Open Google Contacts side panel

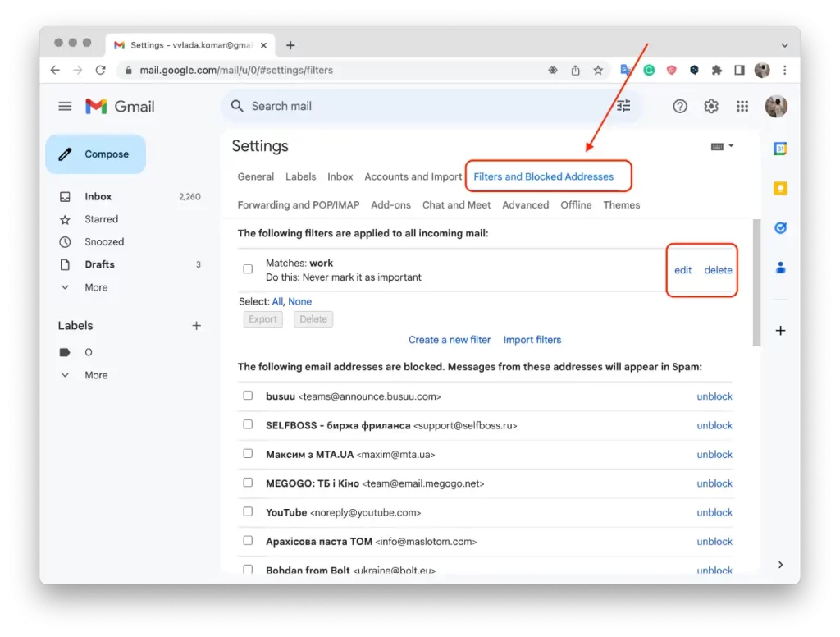781,268
